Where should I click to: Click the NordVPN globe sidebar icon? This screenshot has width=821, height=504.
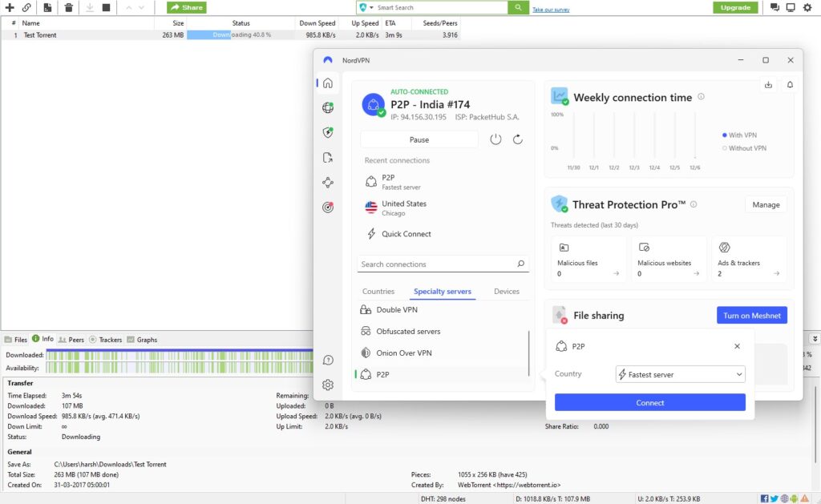(327, 107)
